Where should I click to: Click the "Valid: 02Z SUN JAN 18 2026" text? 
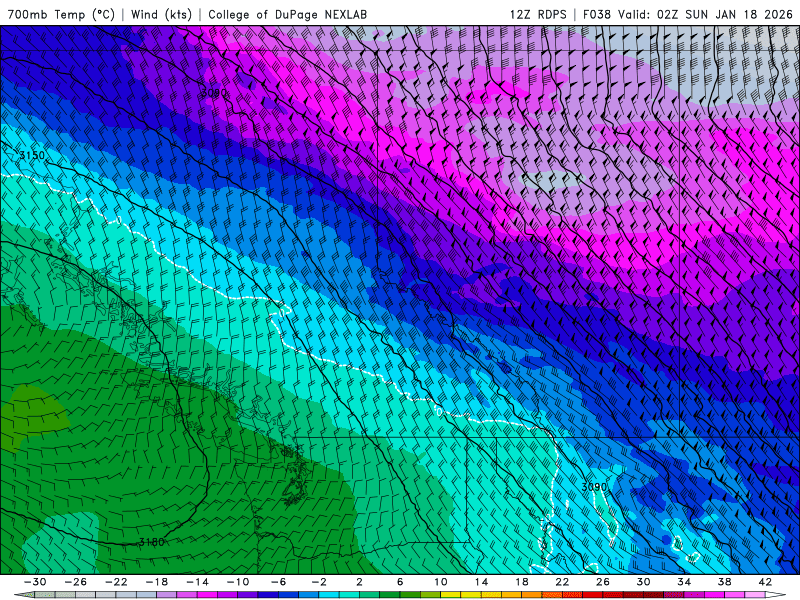[x=705, y=14]
